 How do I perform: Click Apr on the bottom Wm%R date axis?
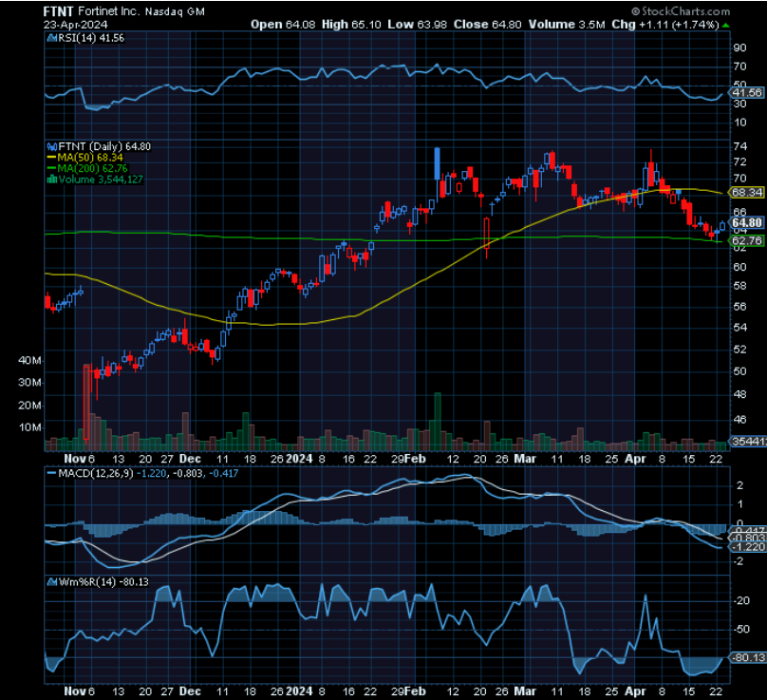pos(635,691)
